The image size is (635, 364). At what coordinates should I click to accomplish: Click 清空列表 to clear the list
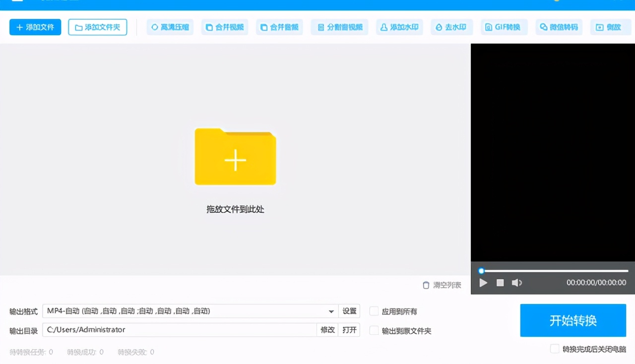442,285
